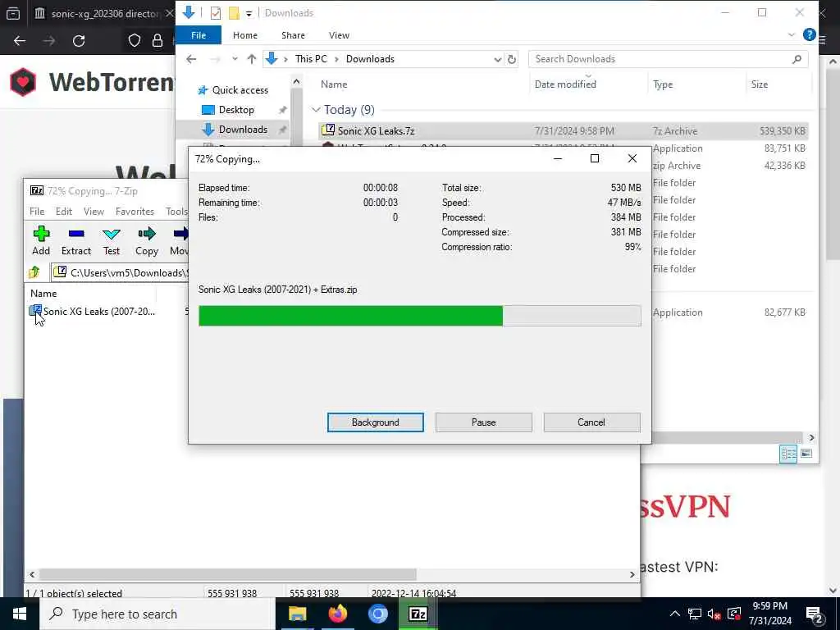This screenshot has height=630, width=840.
Task: Select the Sonic XG Leaks.7z file
Action: [x=563, y=130]
